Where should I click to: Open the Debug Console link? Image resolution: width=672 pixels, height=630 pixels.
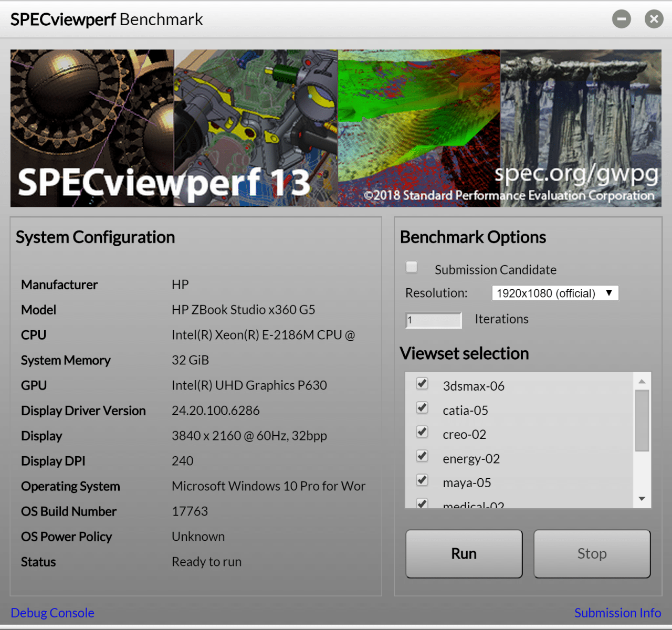coord(52,613)
